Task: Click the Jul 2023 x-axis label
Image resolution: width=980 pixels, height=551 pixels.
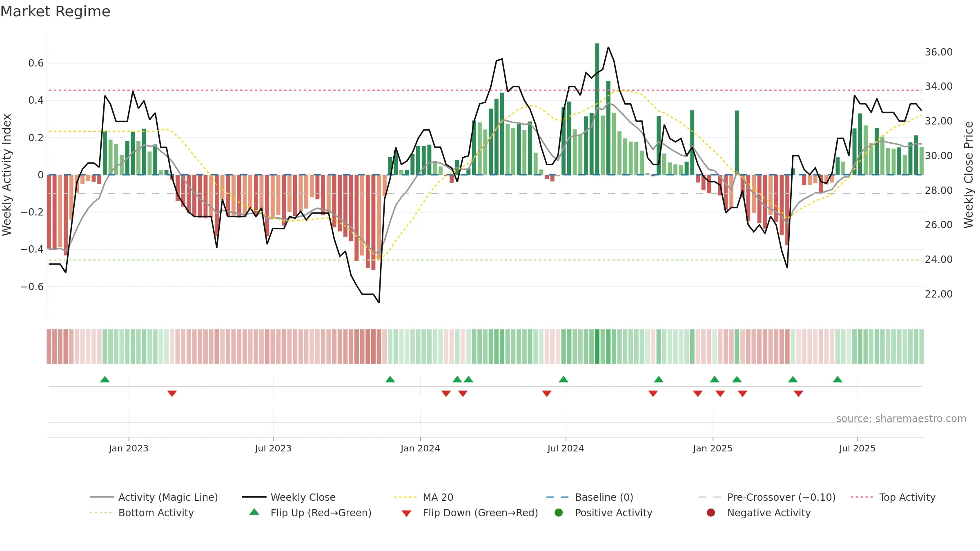Action: click(x=273, y=449)
